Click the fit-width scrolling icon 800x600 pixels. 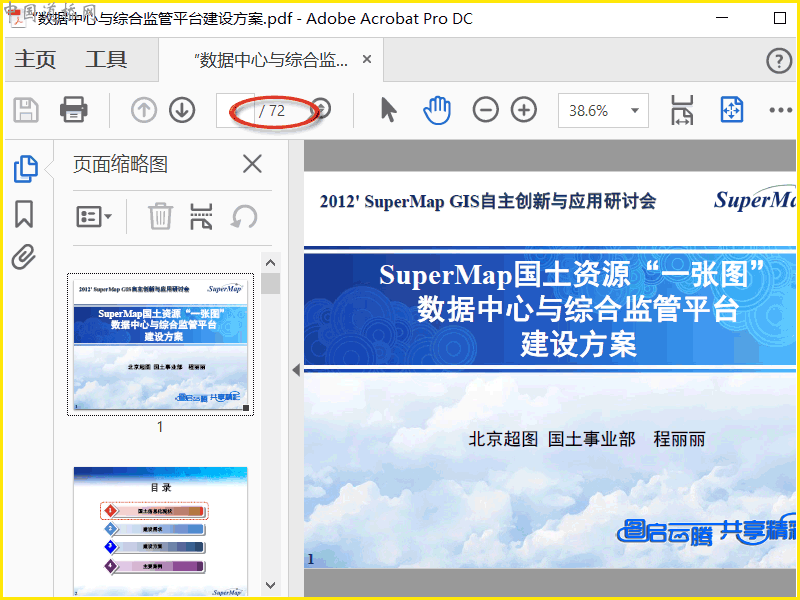682,110
